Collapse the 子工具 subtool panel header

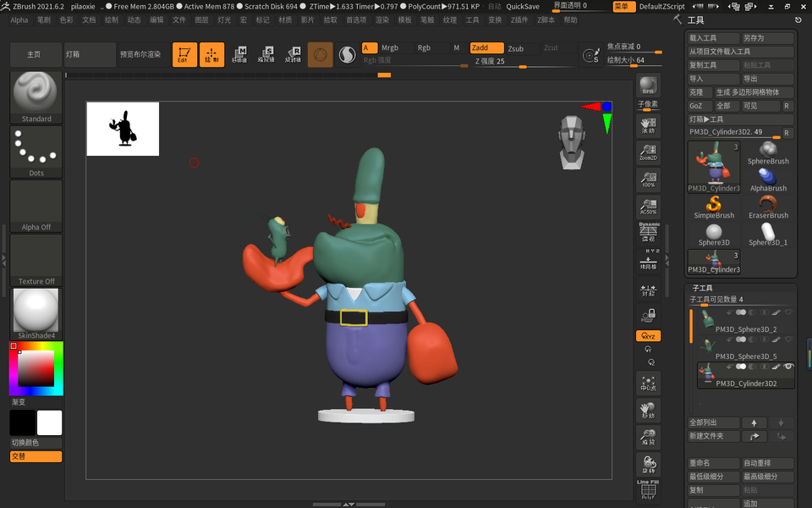[702, 288]
